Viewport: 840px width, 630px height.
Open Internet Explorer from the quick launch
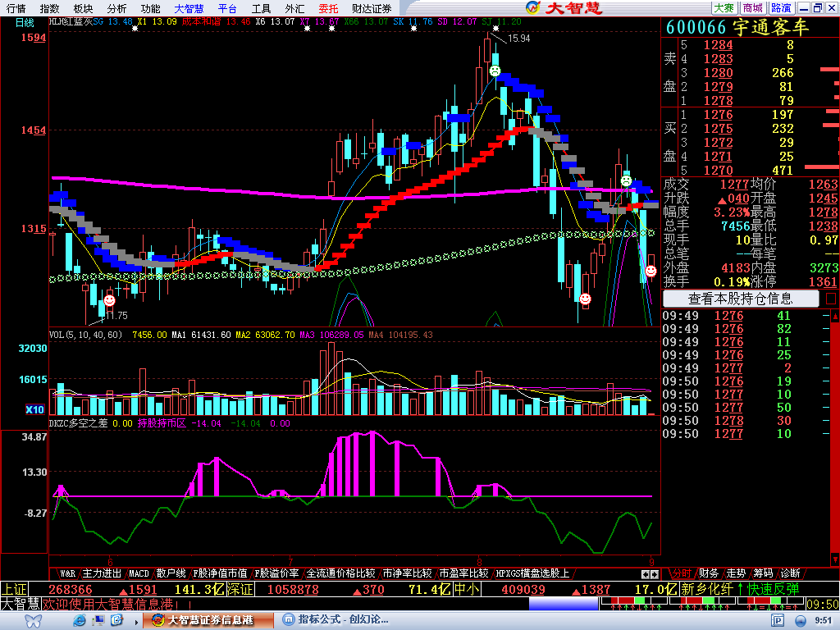[80, 620]
